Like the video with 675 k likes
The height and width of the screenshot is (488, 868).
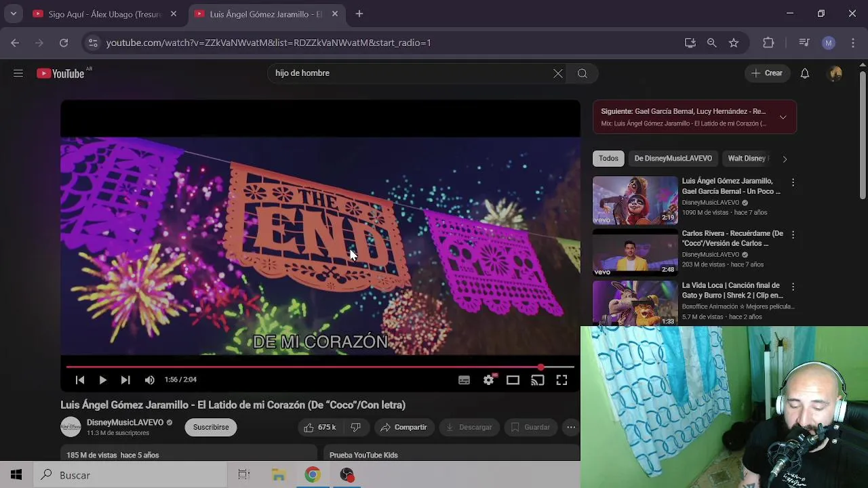tap(320, 427)
